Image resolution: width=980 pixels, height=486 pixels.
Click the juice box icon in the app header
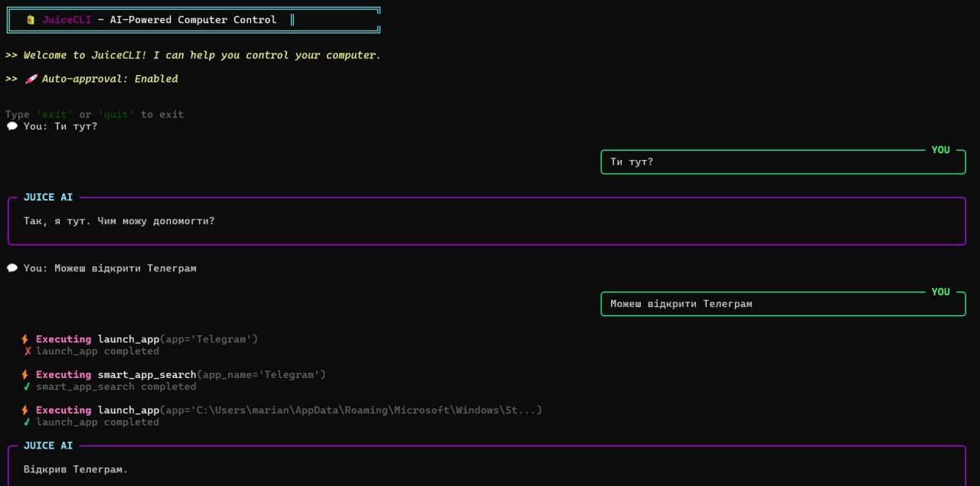[x=29, y=19]
